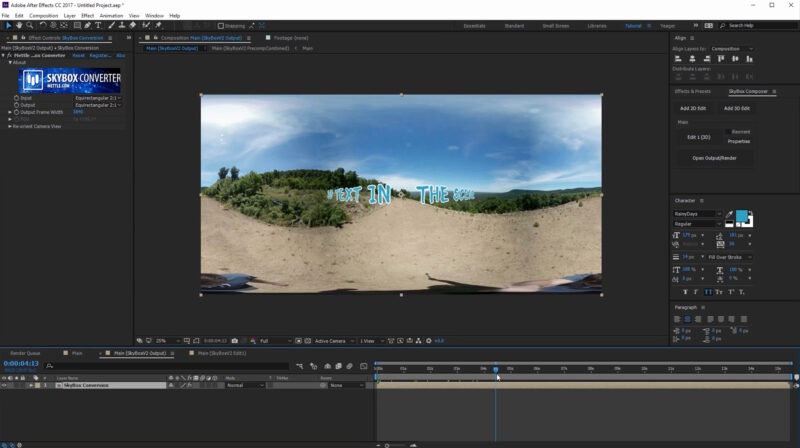Click the Add 2D Edit button

click(694, 108)
